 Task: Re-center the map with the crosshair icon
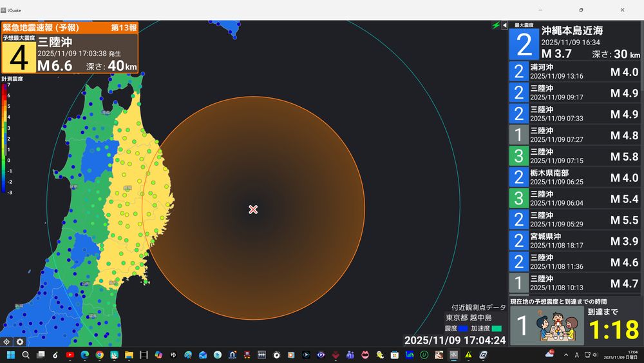coord(6,341)
